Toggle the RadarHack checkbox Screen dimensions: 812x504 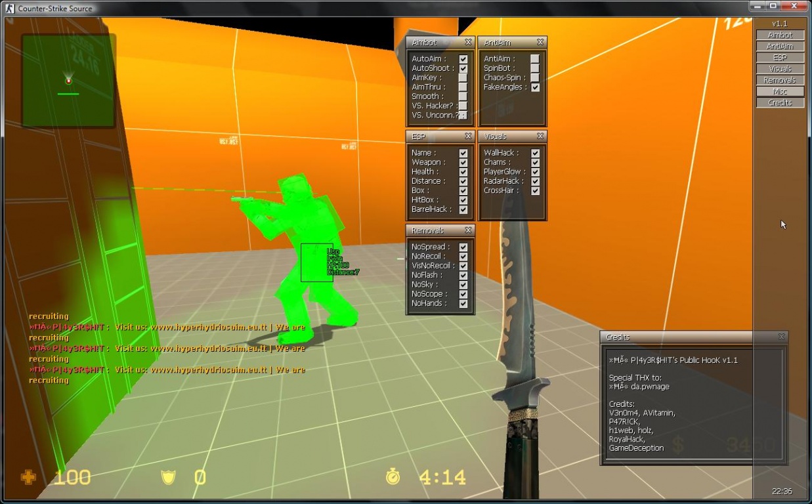[x=536, y=181]
